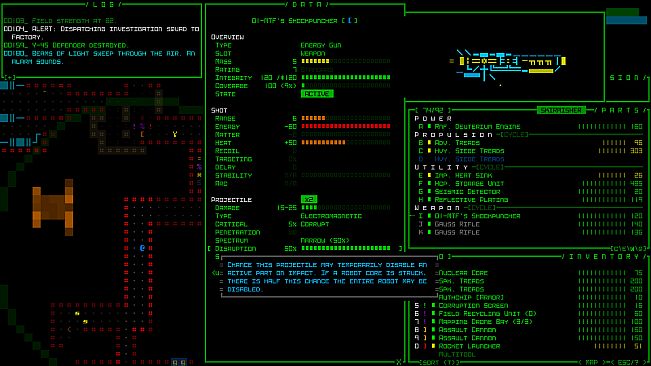Click the Energy Gun type value

tap(321, 45)
